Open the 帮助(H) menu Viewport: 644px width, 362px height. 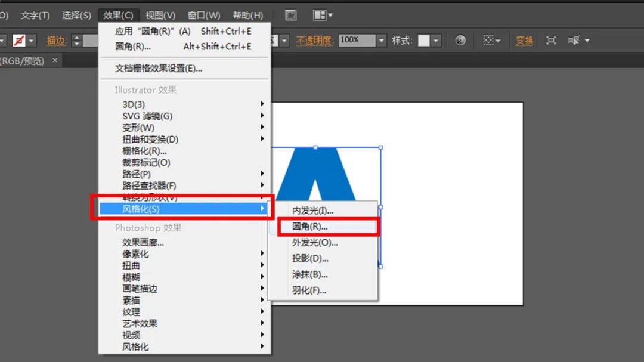coord(247,15)
